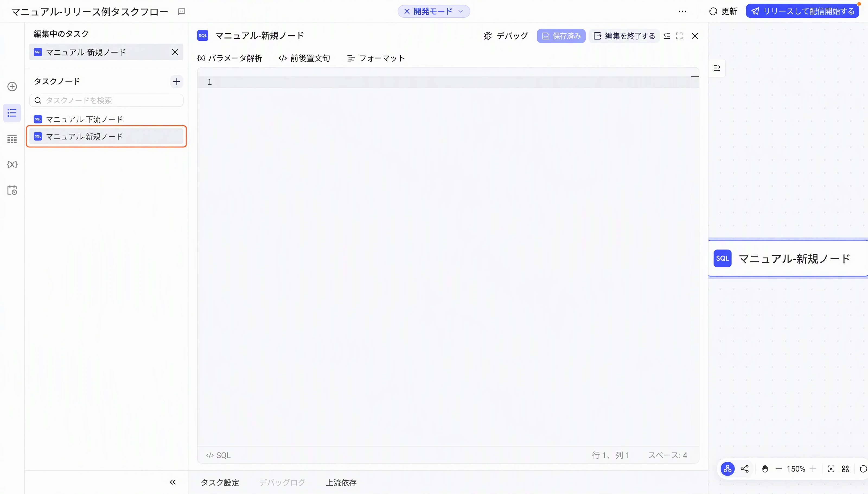Click 編集を終了する button

pyautogui.click(x=624, y=36)
